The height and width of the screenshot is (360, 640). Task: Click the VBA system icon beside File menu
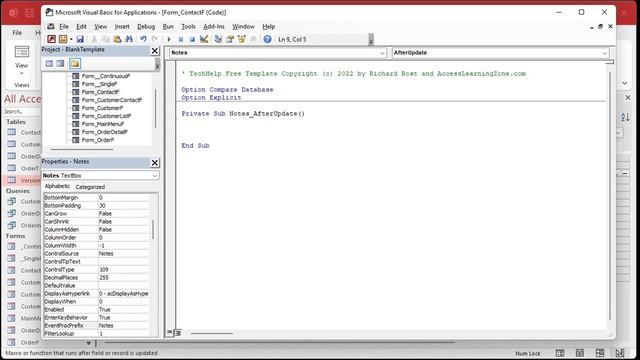[51, 27]
